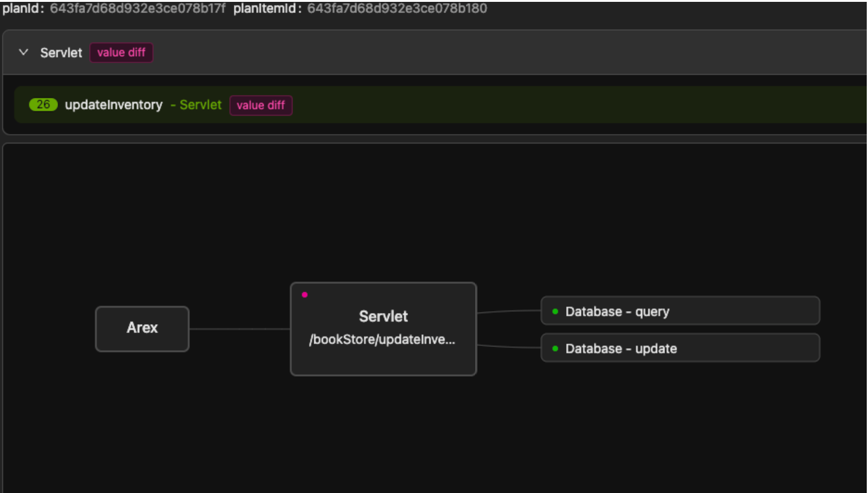Click the planItemId label
Viewport: 868px width, 493px height.
coord(268,9)
